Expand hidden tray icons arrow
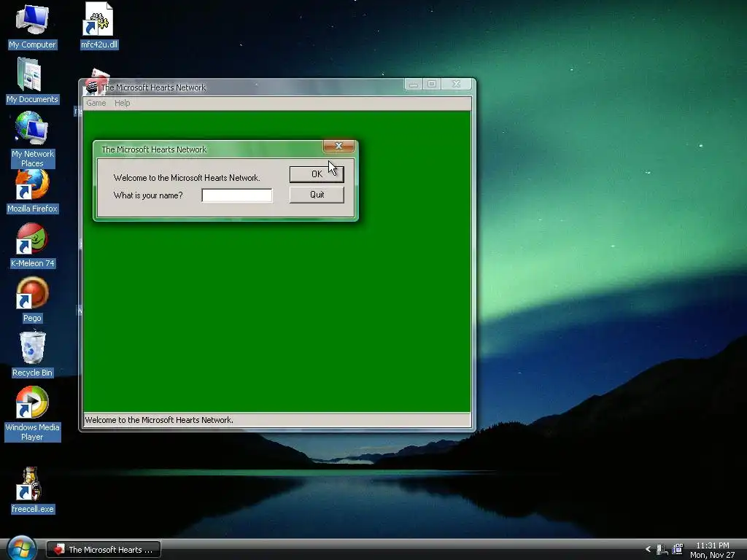The width and height of the screenshot is (747, 560). point(648,549)
